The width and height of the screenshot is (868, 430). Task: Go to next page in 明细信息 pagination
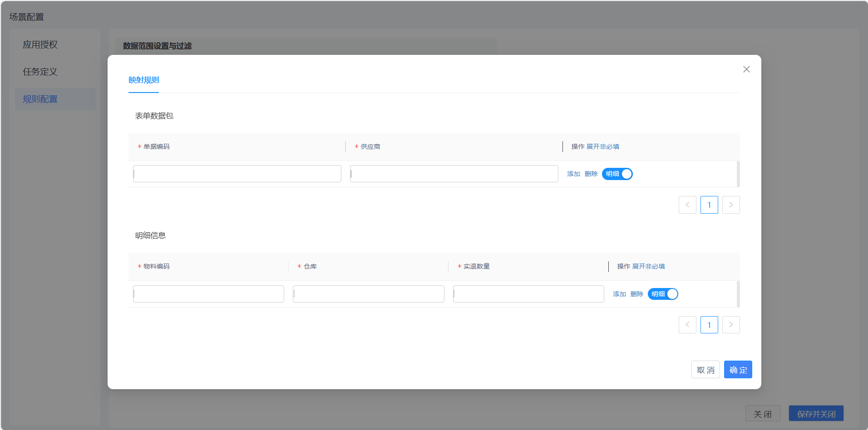(x=731, y=325)
